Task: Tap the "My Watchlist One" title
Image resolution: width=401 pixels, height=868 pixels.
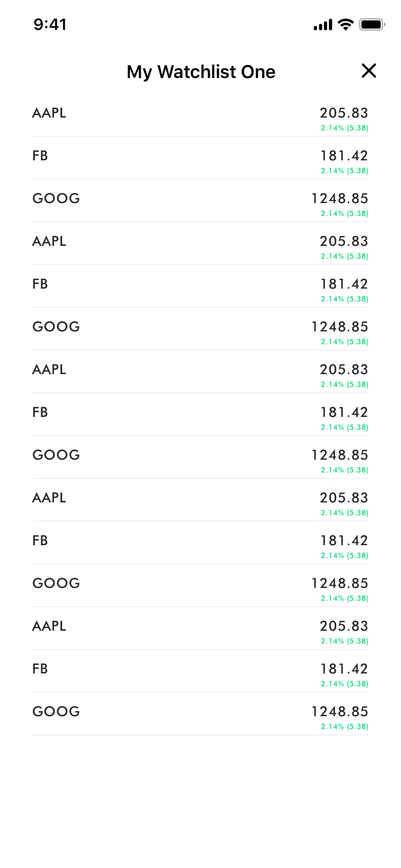Action: pos(200,72)
